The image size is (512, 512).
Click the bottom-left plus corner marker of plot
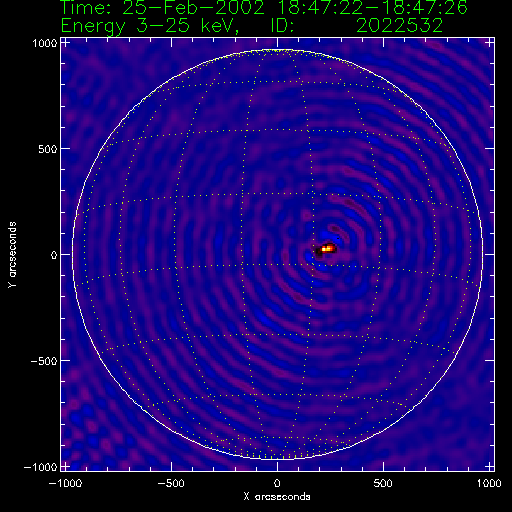pos(65,466)
